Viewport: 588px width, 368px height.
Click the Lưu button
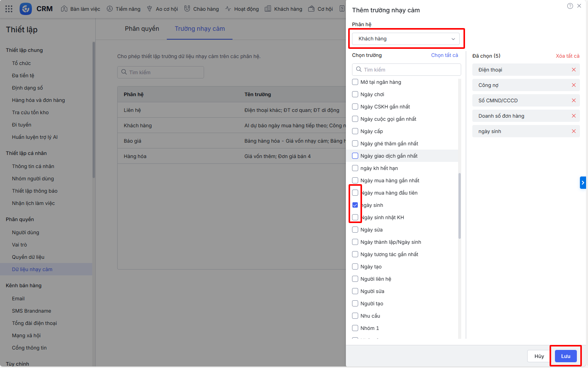(565, 356)
